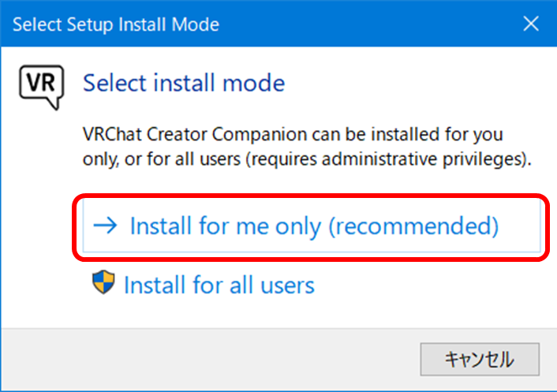Select the Install for all users option
557x392 pixels.
[x=219, y=285]
